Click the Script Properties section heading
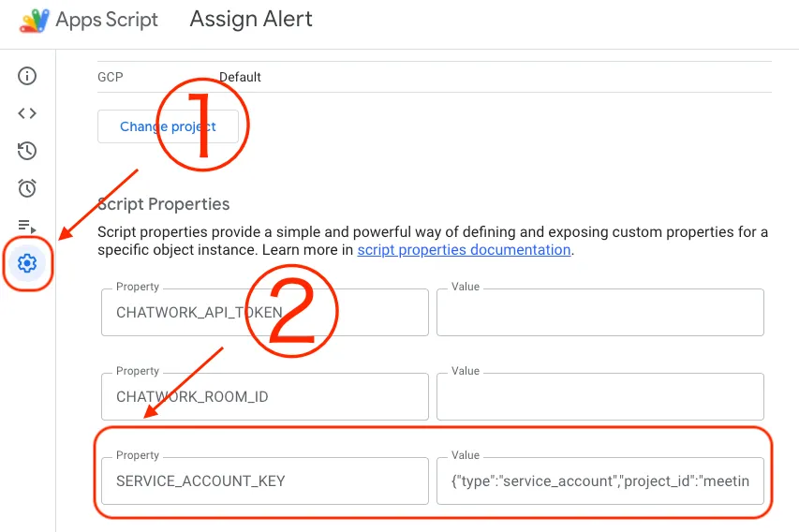The image size is (799, 532). [x=163, y=204]
